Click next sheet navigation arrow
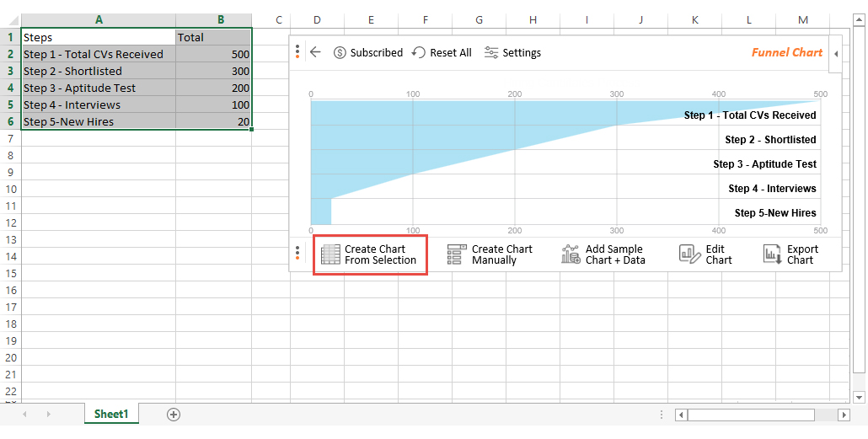This screenshot has height=439, width=868. pos(49,414)
